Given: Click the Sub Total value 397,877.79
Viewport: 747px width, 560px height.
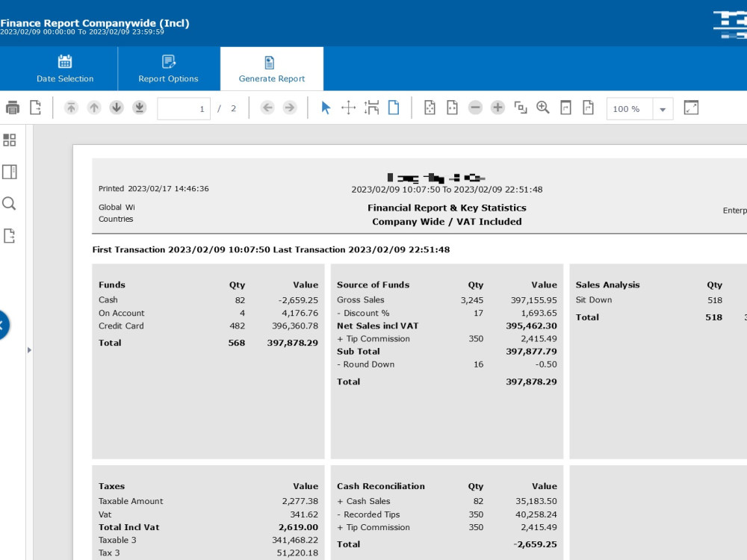Looking at the screenshot, I should click(531, 352).
